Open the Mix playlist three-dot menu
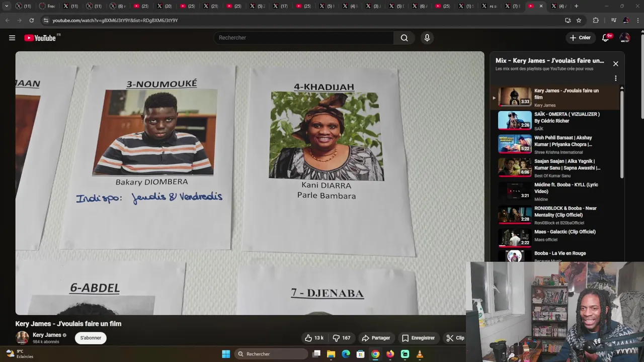The height and width of the screenshot is (362, 644). tap(615, 78)
